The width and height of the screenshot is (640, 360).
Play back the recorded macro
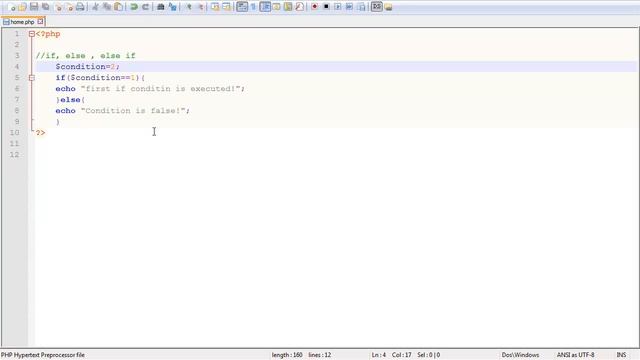point(338,7)
